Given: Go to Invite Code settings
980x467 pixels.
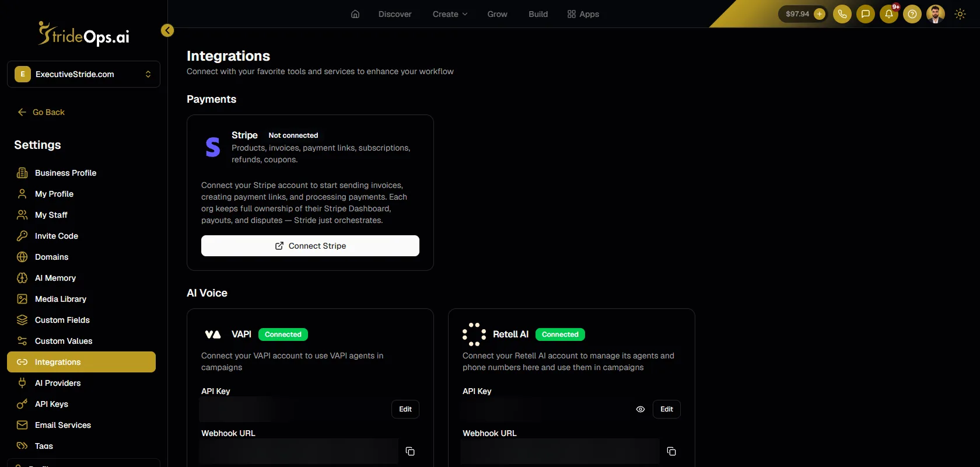Looking at the screenshot, I should tap(81, 236).
